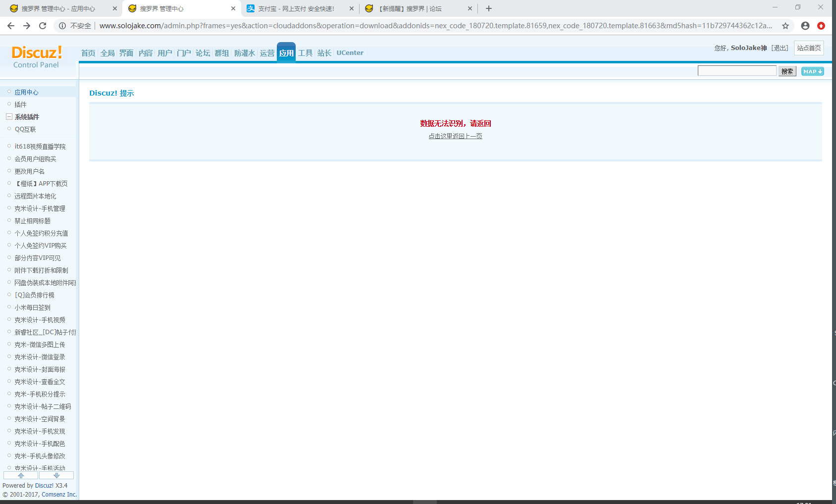Image resolution: width=836 pixels, height=504 pixels.
Task: Close the 搜罗界 论坛 browser tab
Action: click(470, 8)
